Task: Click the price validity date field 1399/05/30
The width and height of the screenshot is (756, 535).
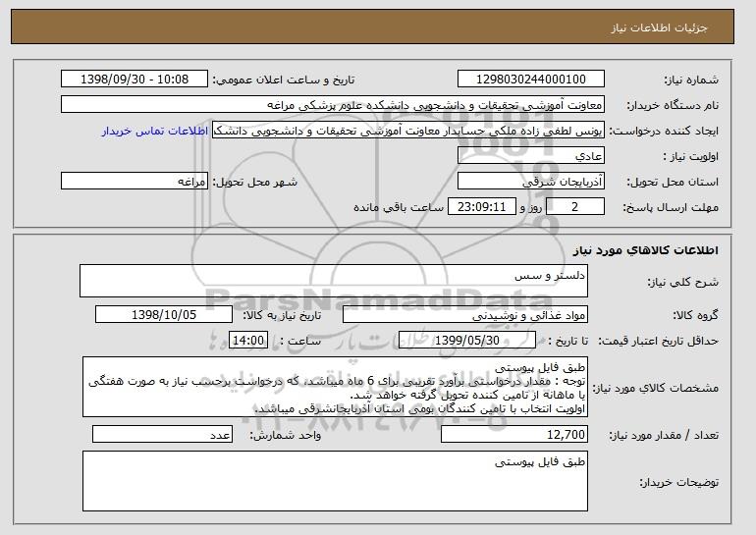Action: pos(467,341)
